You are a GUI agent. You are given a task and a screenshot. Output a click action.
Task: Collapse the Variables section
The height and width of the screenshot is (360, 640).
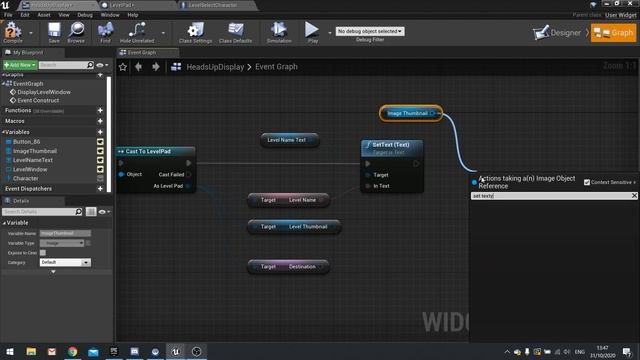click(x=4, y=132)
